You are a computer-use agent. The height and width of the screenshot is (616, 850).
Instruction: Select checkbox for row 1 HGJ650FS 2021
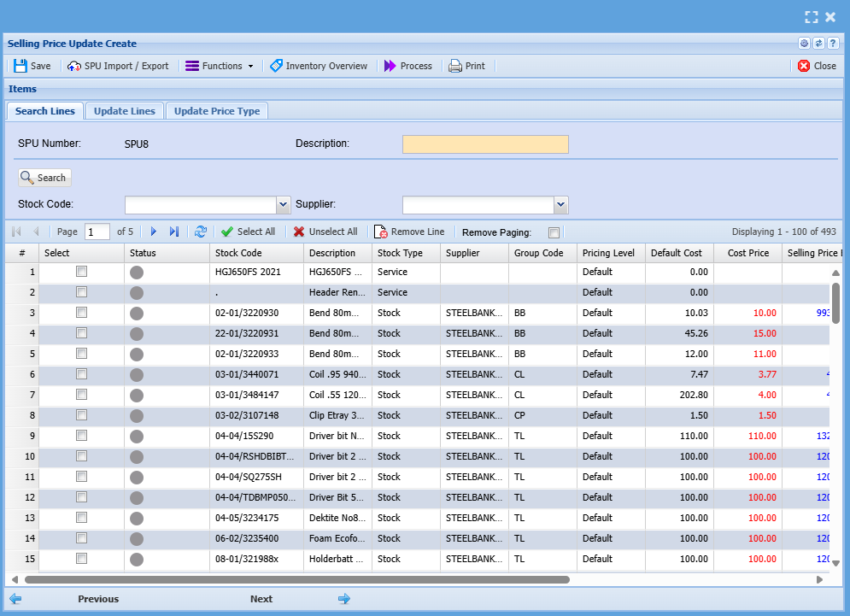[x=81, y=272]
